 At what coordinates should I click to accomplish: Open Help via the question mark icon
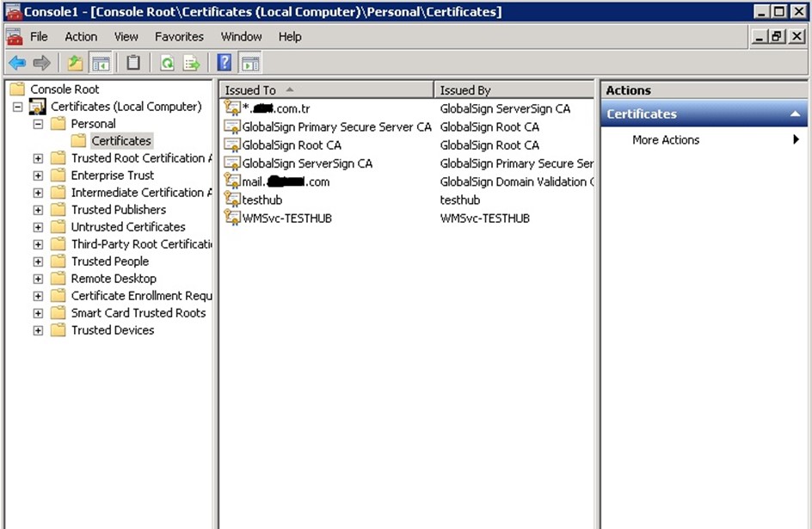click(225, 63)
